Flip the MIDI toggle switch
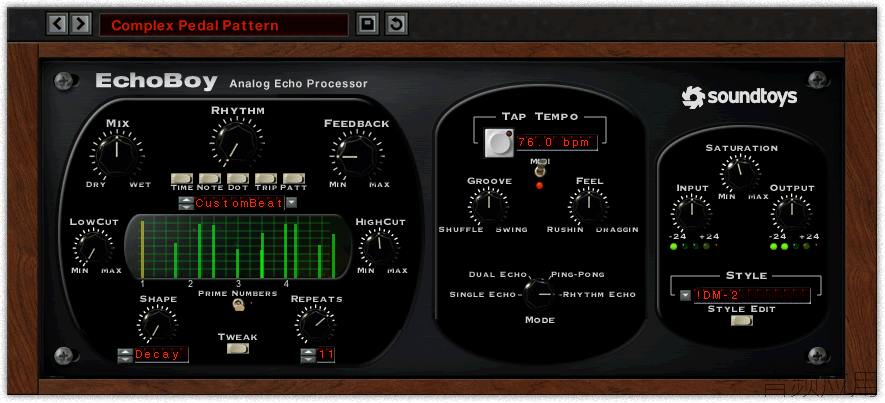This screenshot has height=403, width=885. click(x=539, y=169)
